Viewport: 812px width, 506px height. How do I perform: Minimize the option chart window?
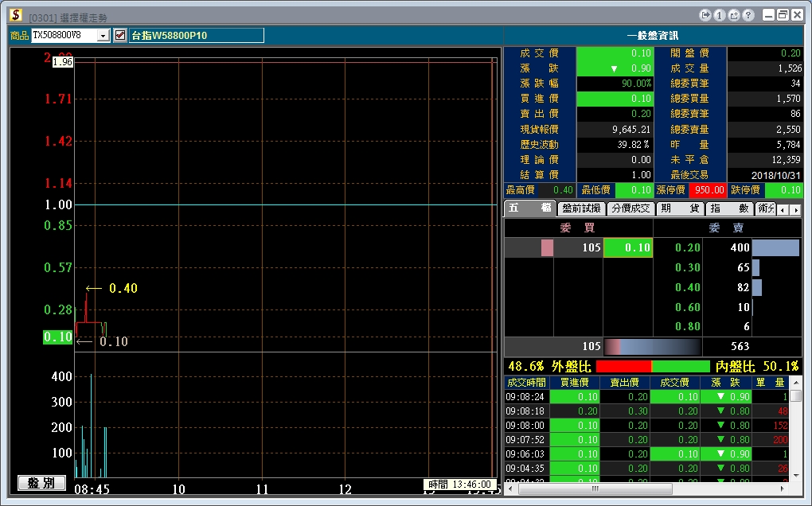[769, 15]
